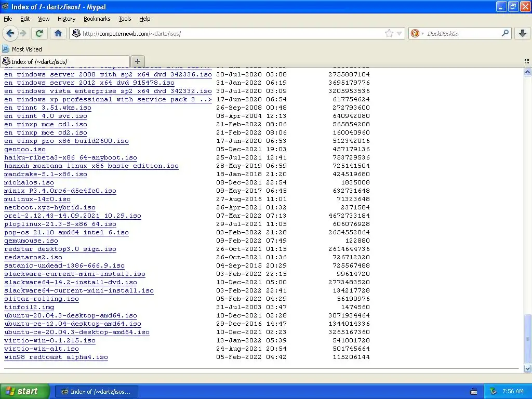Open the Bookmarks menu
The width and height of the screenshot is (532, 399).
[x=97, y=19]
